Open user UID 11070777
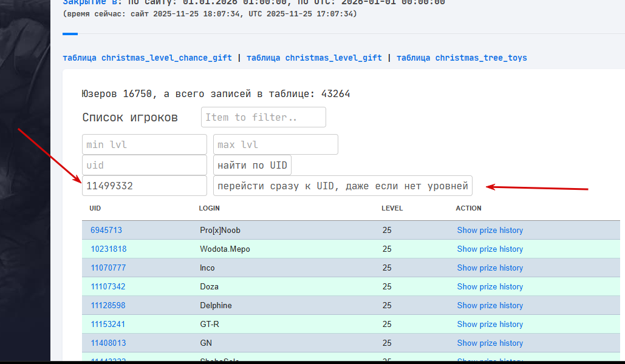625x364 pixels. coord(108,268)
